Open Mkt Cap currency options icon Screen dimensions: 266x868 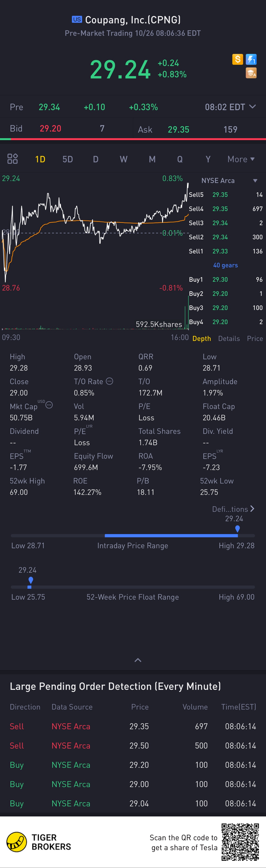click(x=49, y=405)
